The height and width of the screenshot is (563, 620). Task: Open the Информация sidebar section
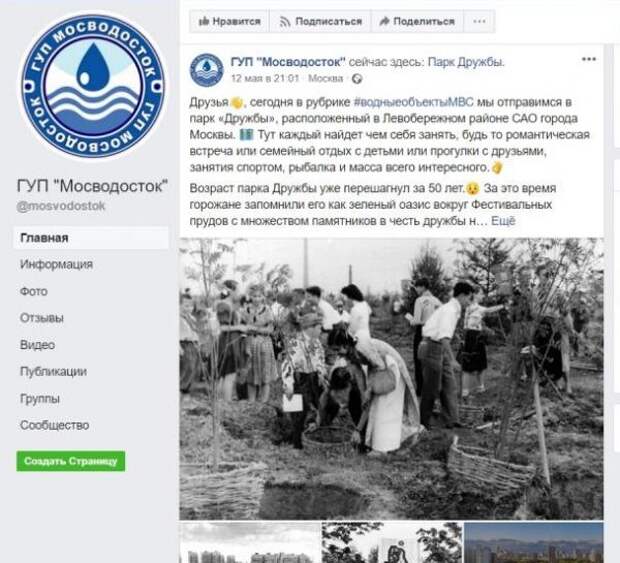pos(57,264)
